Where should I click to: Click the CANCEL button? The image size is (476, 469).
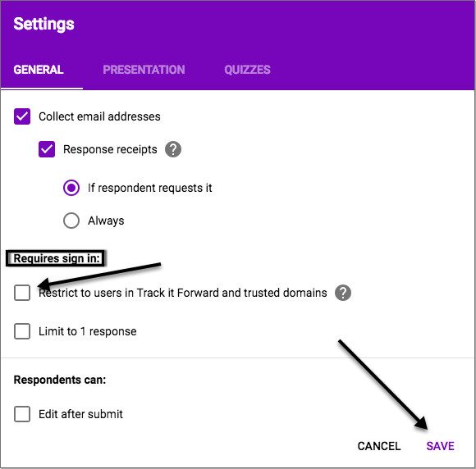tap(379, 446)
